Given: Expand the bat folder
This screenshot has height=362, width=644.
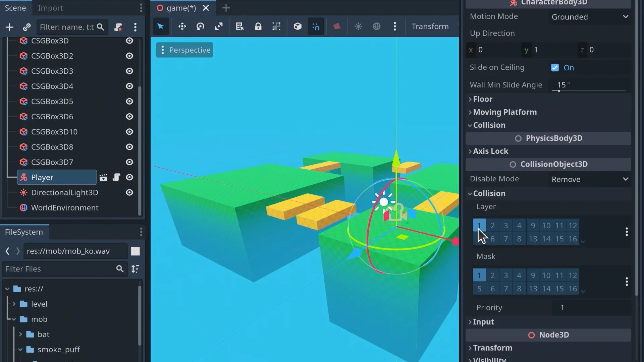Looking at the screenshot, I should 21,335.
